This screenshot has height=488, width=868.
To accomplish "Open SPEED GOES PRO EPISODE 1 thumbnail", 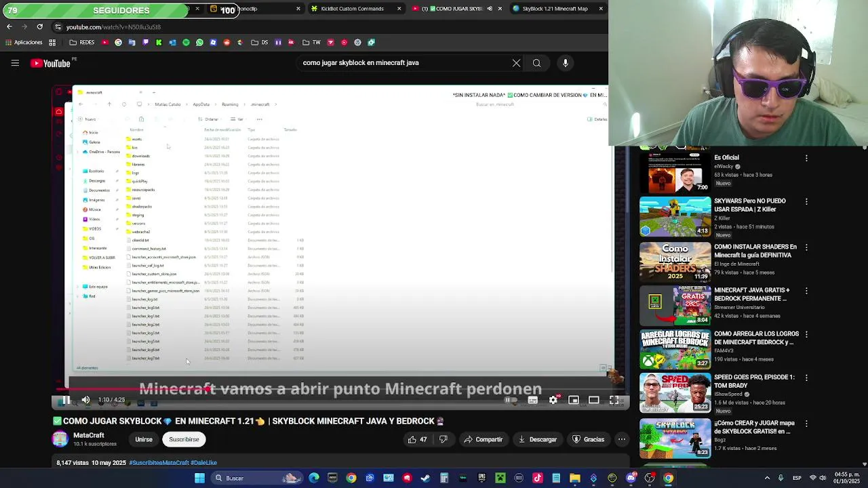I will coord(675,392).
